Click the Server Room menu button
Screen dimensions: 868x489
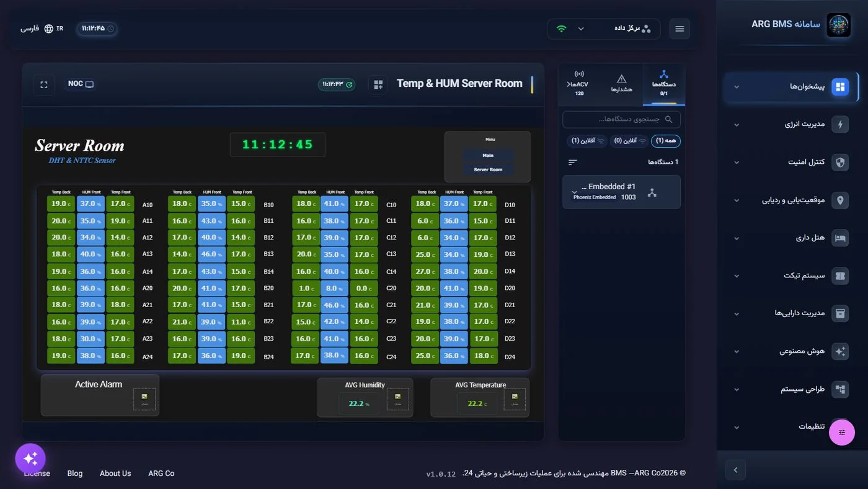coord(488,169)
